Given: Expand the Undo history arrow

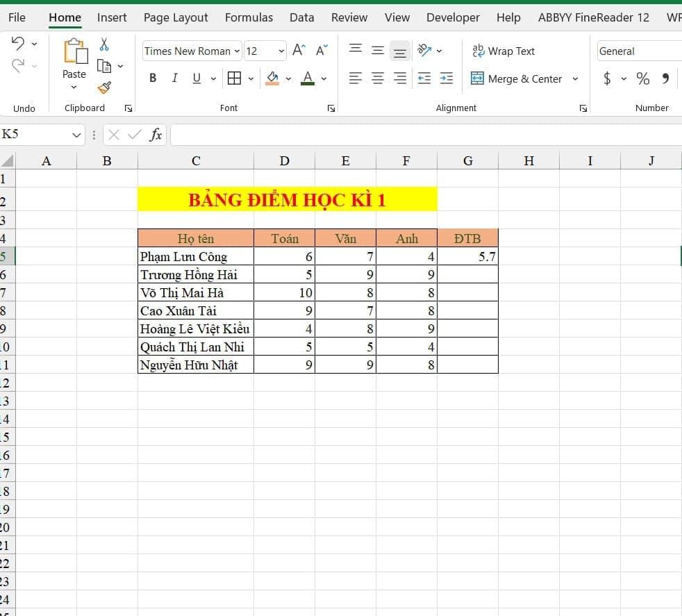Looking at the screenshot, I should (x=34, y=44).
